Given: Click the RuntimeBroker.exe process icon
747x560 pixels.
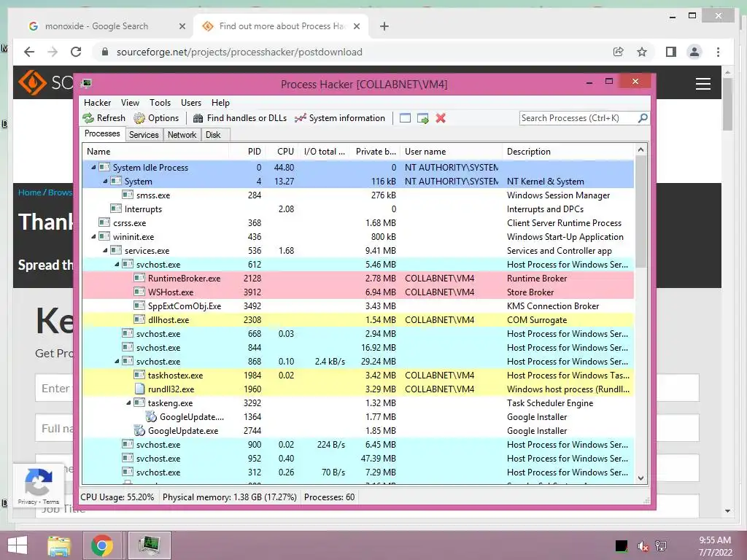Looking at the screenshot, I should [139, 278].
